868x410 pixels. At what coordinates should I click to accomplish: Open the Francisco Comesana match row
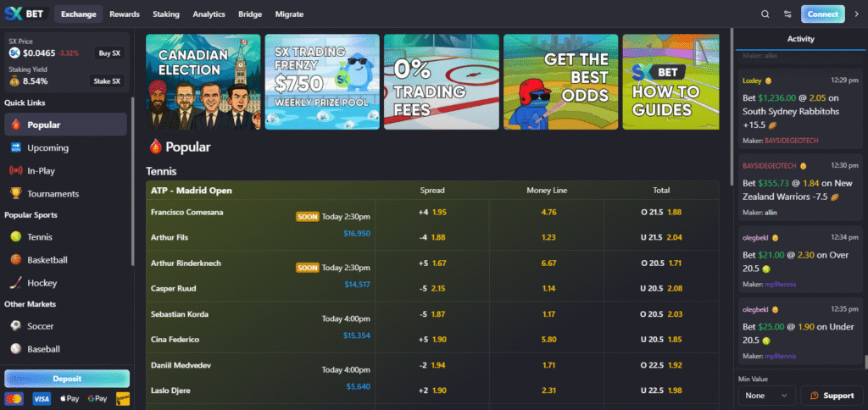(261, 224)
